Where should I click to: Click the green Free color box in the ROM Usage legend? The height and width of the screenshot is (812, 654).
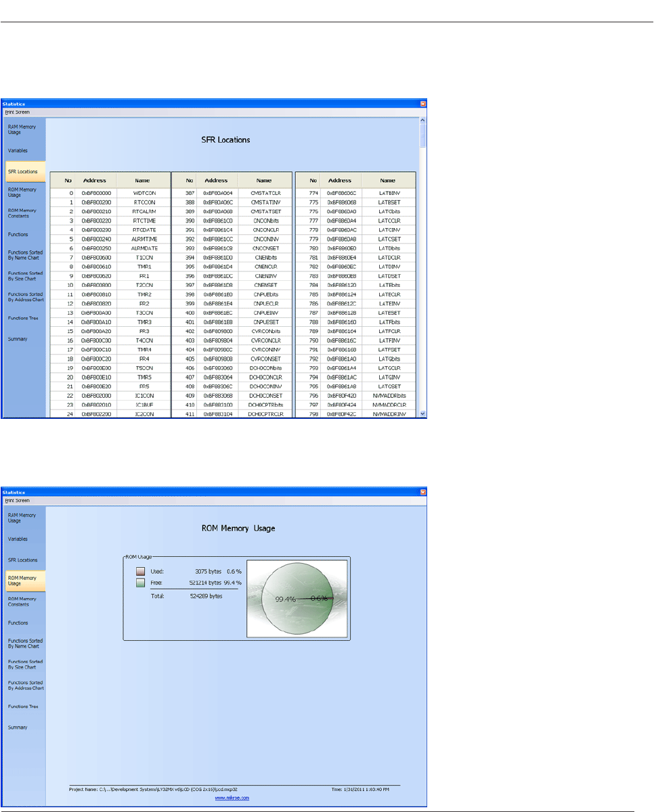tap(140, 582)
